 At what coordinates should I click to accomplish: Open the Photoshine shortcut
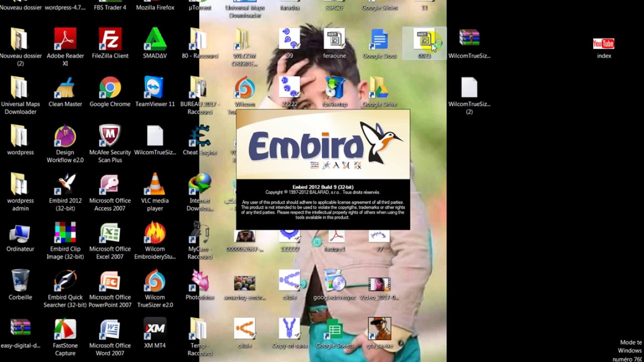[x=200, y=285]
